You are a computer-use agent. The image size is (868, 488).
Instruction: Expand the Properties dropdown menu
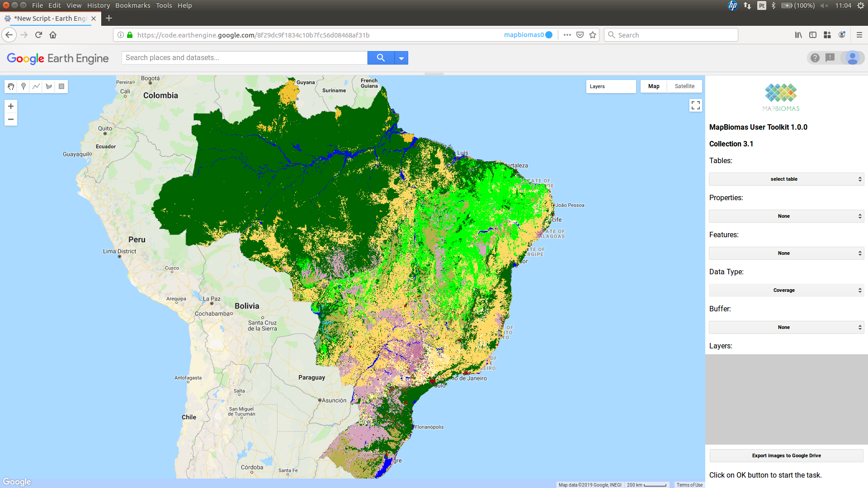click(784, 216)
